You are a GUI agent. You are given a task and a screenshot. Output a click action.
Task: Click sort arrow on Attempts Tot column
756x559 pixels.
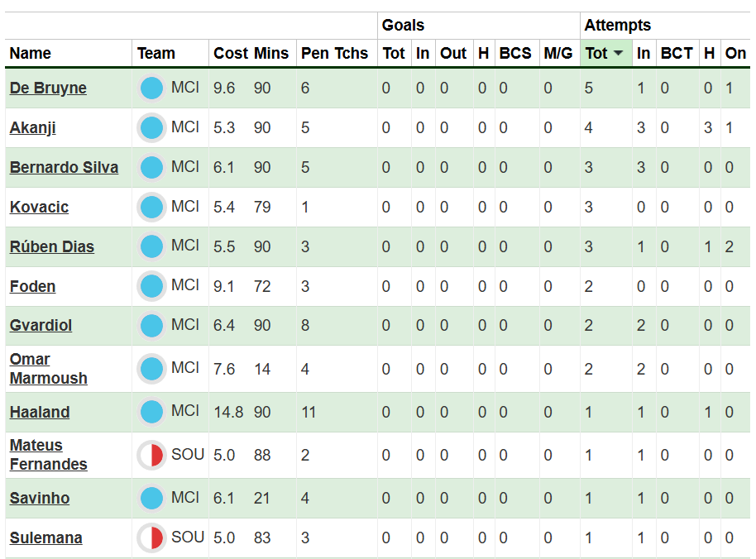(618, 54)
